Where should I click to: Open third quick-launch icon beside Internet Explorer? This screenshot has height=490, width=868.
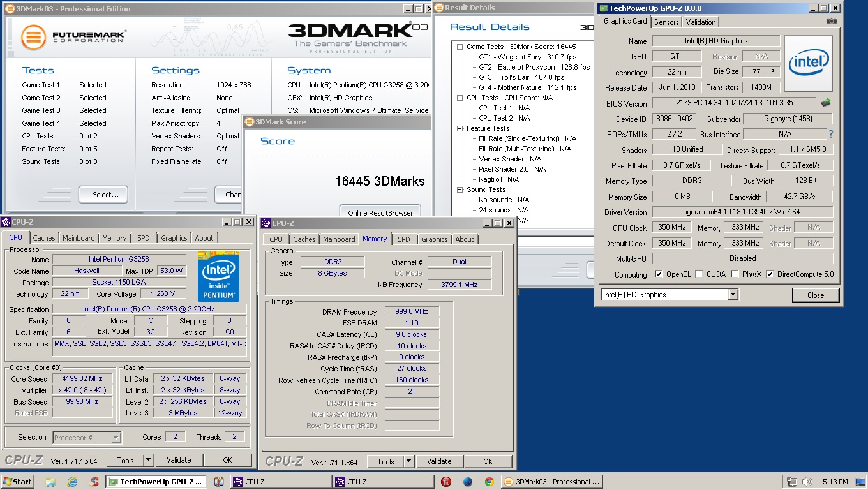click(x=94, y=482)
